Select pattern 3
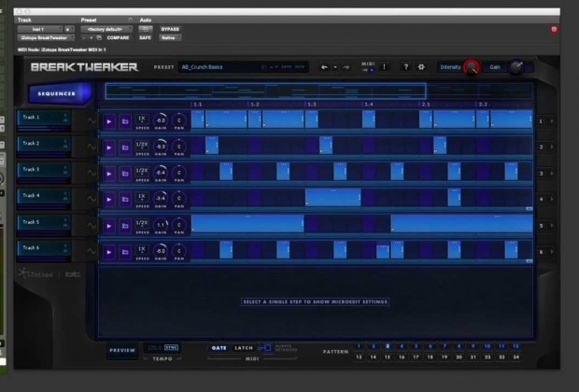 tap(388, 346)
